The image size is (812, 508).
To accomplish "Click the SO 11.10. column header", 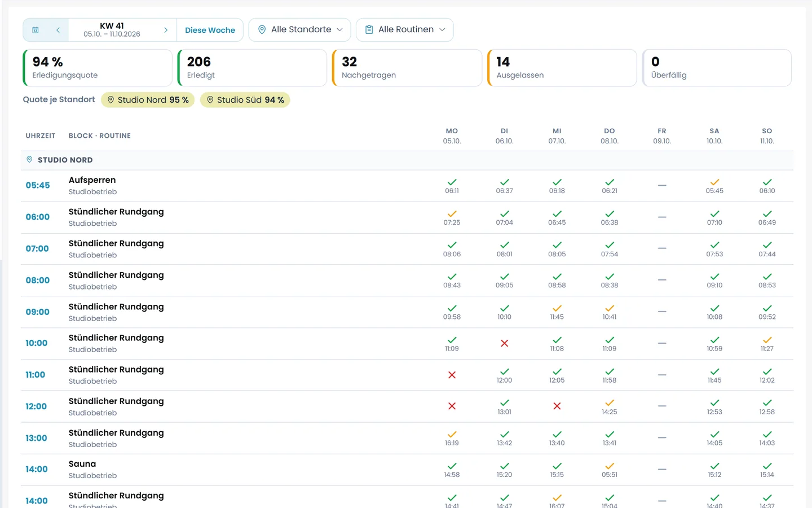I will tap(767, 135).
